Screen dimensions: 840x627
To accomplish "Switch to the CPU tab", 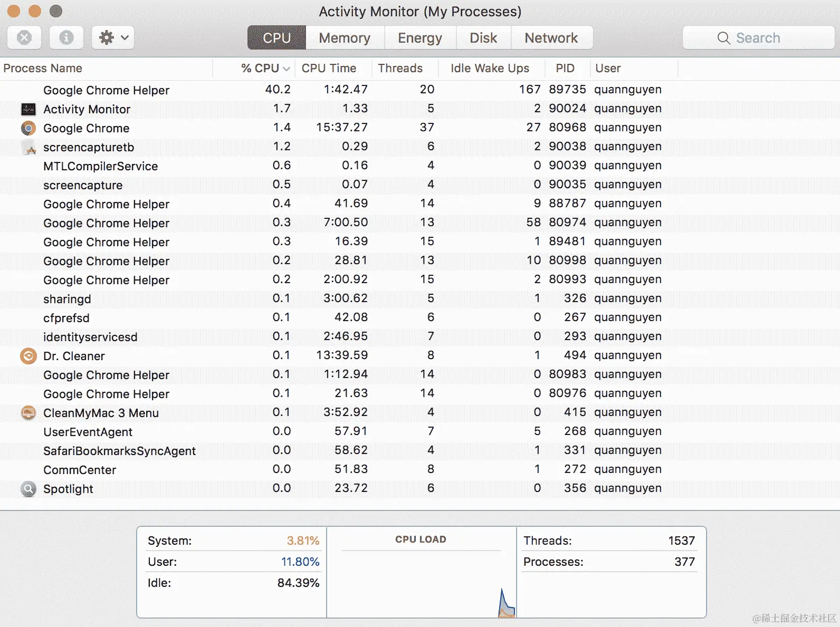I will 276,38.
